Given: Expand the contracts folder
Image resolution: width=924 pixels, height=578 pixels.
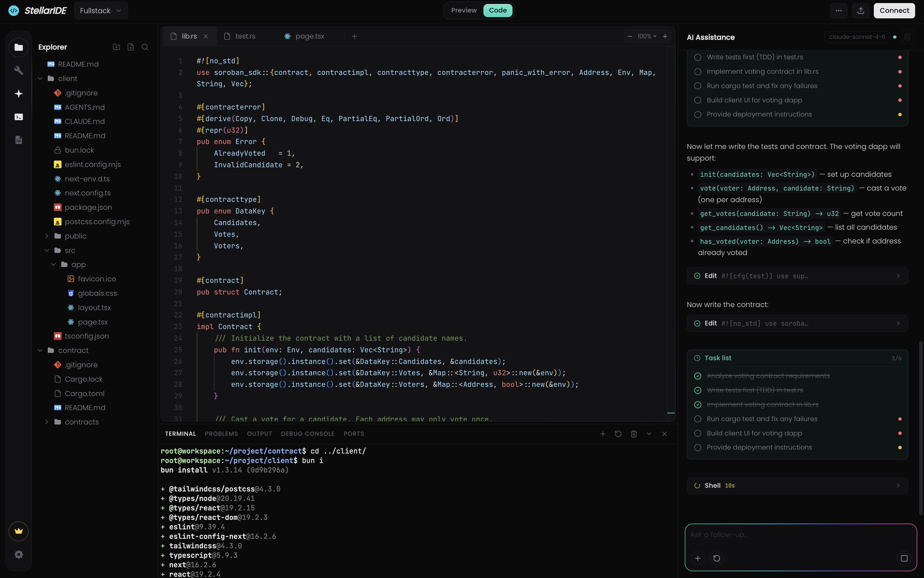Looking at the screenshot, I should [46, 422].
